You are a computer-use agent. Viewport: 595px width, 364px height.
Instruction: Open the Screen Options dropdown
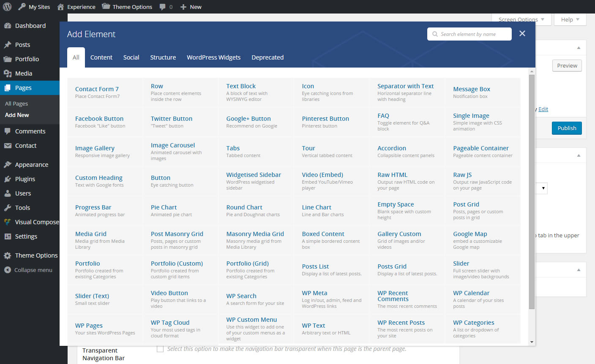coord(521,19)
